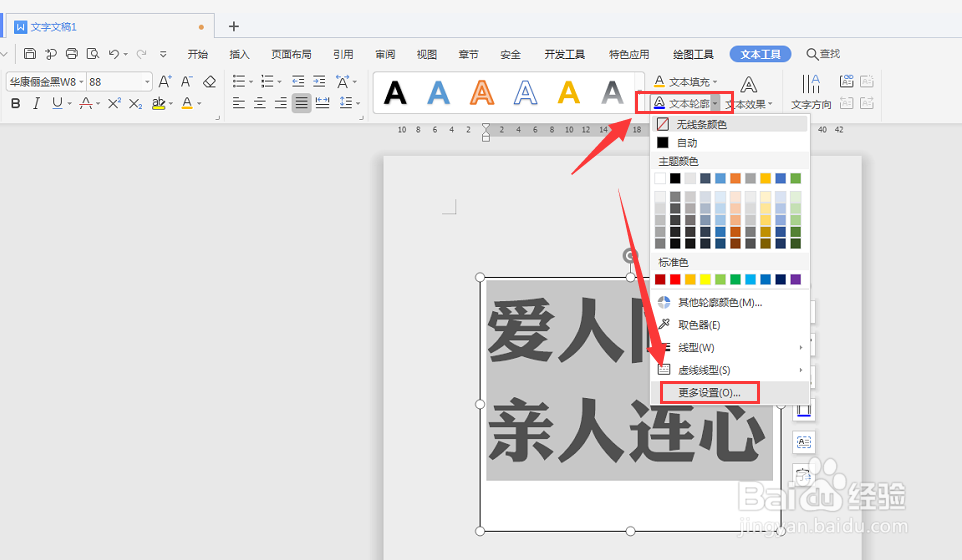This screenshot has height=560, width=962.
Task: Click 文字方向 button
Action: click(x=811, y=93)
